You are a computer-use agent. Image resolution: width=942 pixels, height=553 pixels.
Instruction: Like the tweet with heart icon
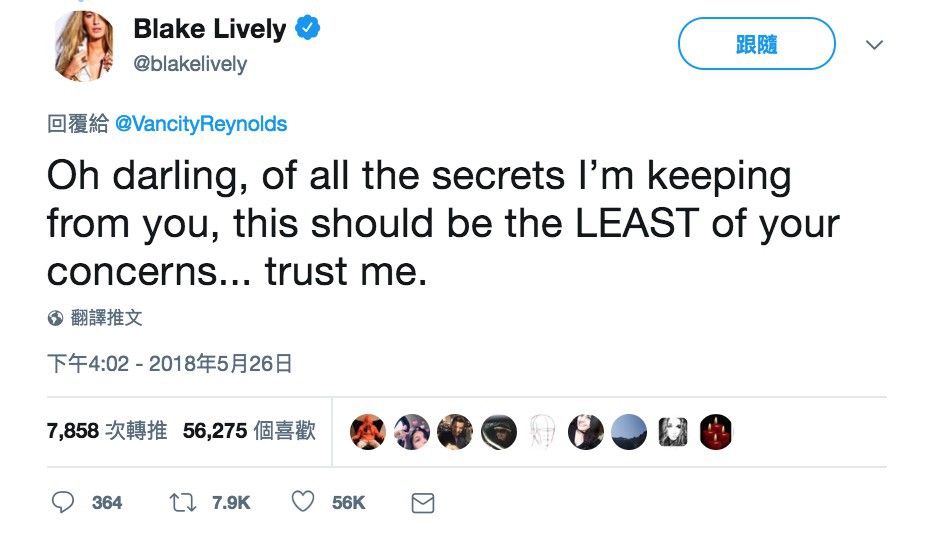point(303,503)
